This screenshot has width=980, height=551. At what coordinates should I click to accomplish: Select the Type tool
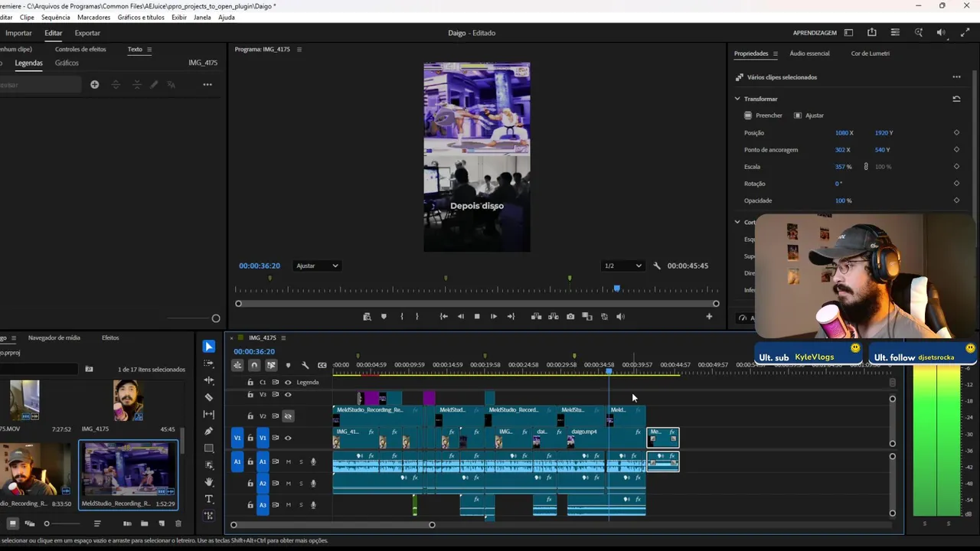coord(209,499)
